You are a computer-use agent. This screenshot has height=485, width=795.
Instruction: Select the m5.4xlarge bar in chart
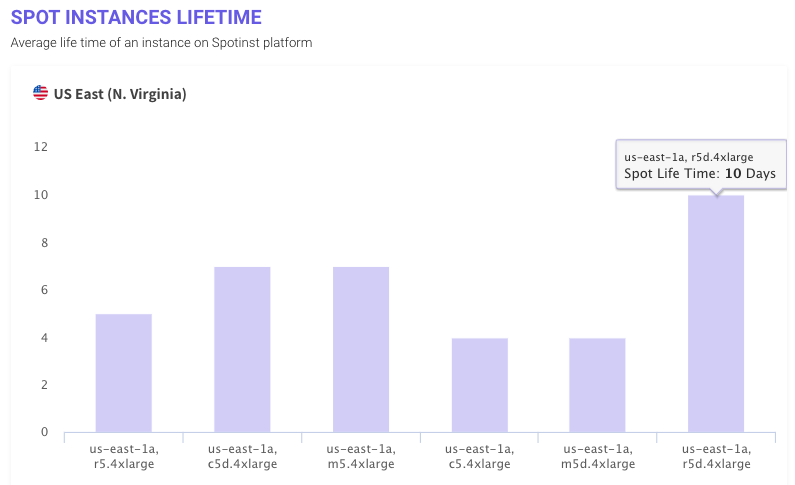tap(361, 349)
